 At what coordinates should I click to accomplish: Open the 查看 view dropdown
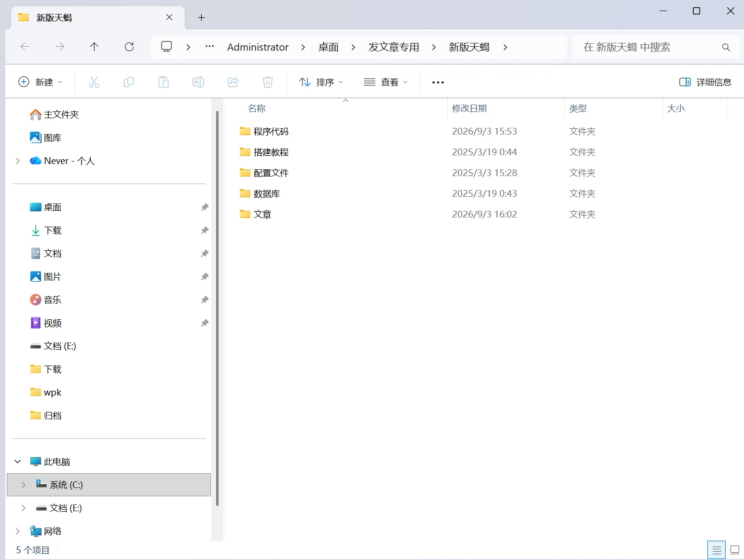point(386,82)
